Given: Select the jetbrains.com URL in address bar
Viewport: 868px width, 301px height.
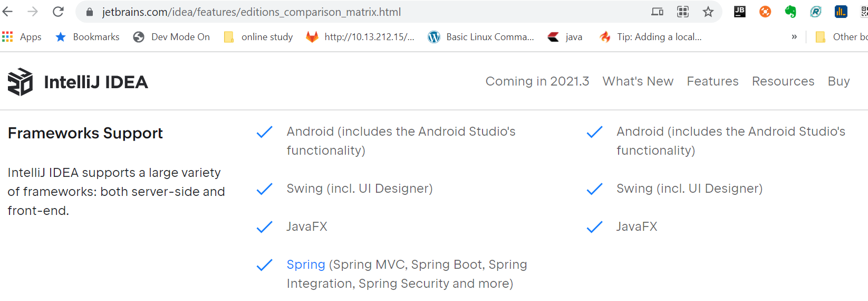Looking at the screenshot, I should [x=252, y=12].
